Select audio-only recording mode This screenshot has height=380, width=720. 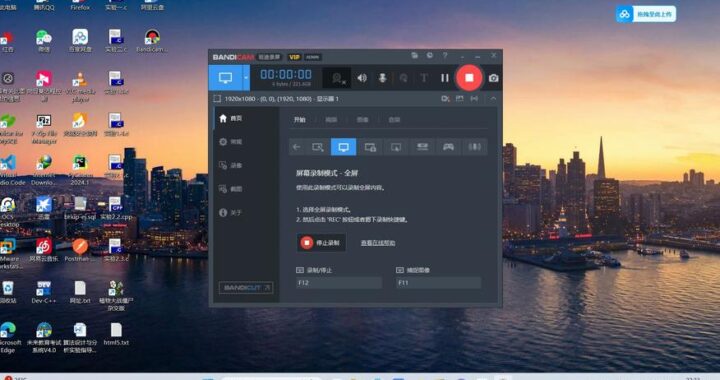point(474,147)
